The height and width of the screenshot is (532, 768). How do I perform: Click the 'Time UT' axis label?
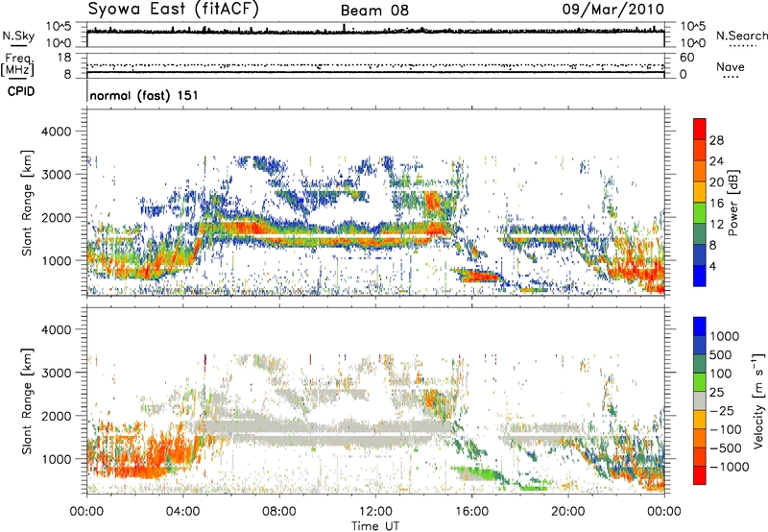point(375,526)
